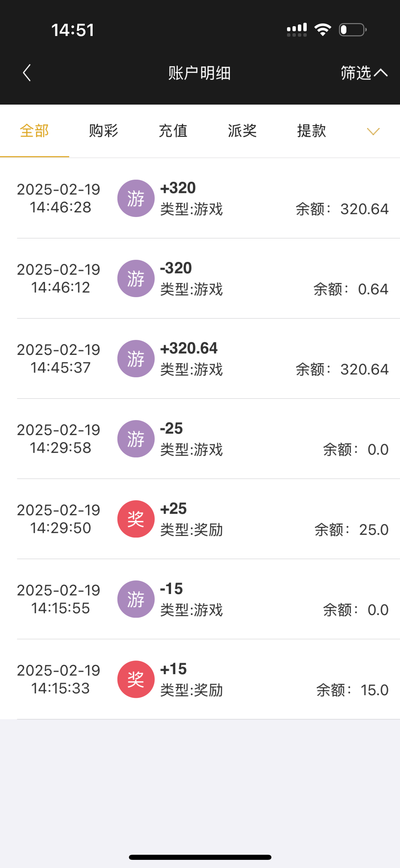Switch to the 购彩 tab

(103, 131)
